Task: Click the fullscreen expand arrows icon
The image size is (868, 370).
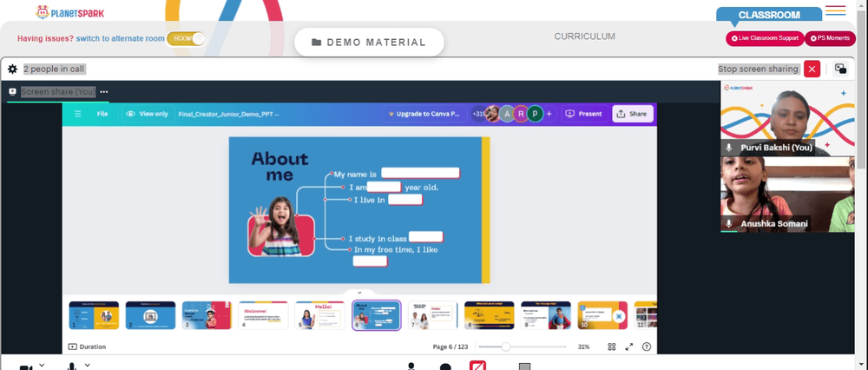Action: 628,347
